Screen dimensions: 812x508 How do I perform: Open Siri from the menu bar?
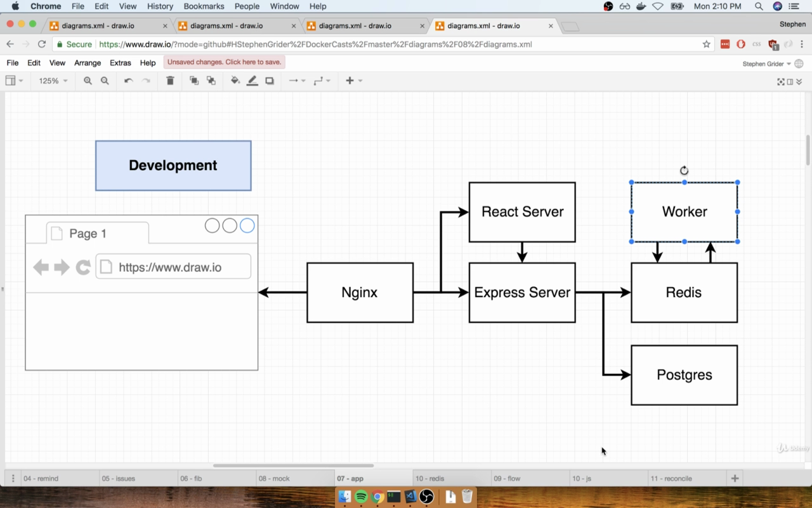[x=777, y=6]
